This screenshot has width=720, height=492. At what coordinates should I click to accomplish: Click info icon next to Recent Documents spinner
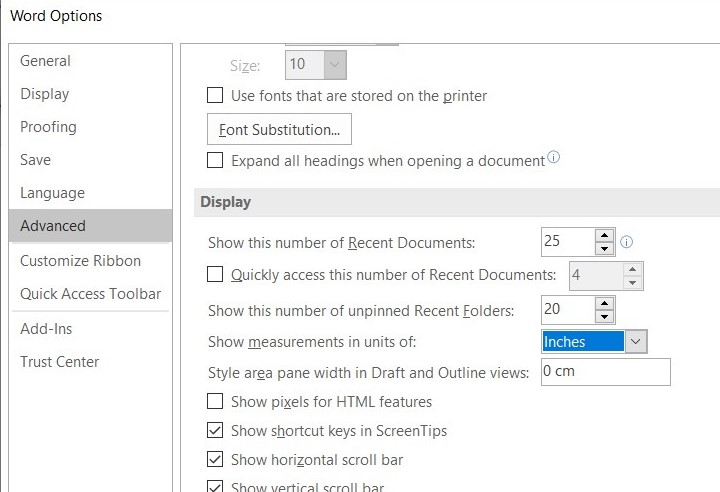pyautogui.click(x=626, y=242)
